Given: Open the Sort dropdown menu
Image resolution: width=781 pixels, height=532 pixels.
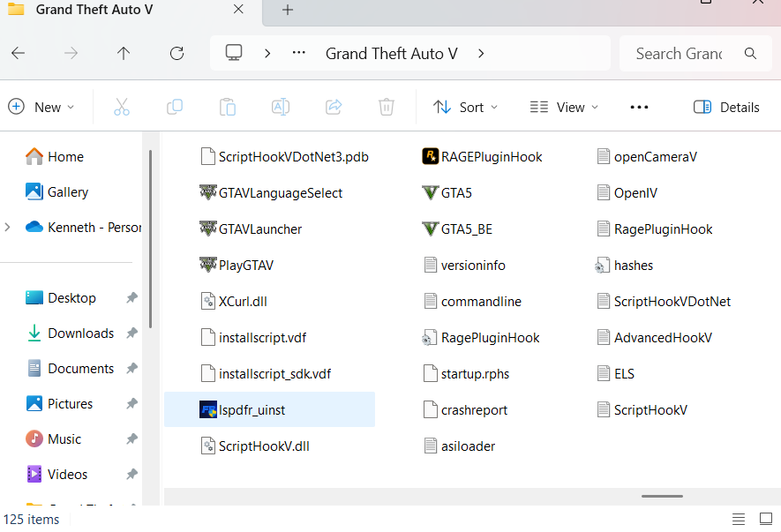Looking at the screenshot, I should (x=465, y=107).
